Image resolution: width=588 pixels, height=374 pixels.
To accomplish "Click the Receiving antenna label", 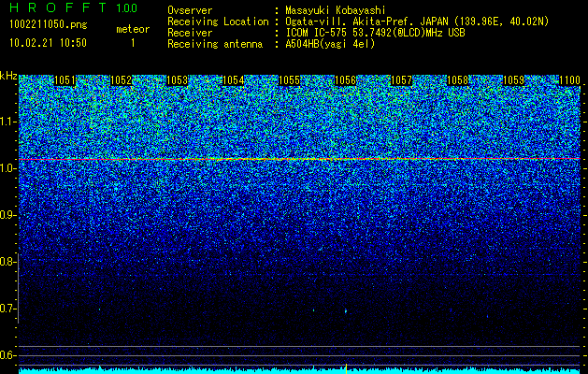I will click(215, 44).
